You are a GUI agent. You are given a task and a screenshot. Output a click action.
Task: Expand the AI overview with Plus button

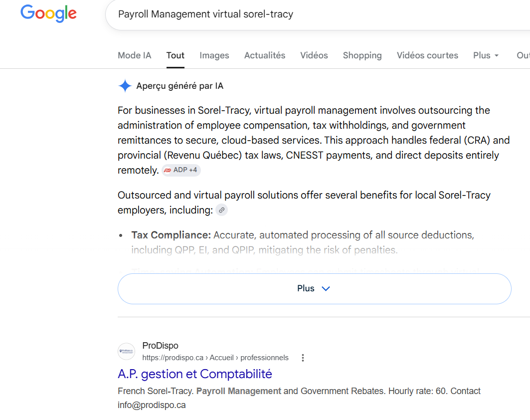pos(314,289)
